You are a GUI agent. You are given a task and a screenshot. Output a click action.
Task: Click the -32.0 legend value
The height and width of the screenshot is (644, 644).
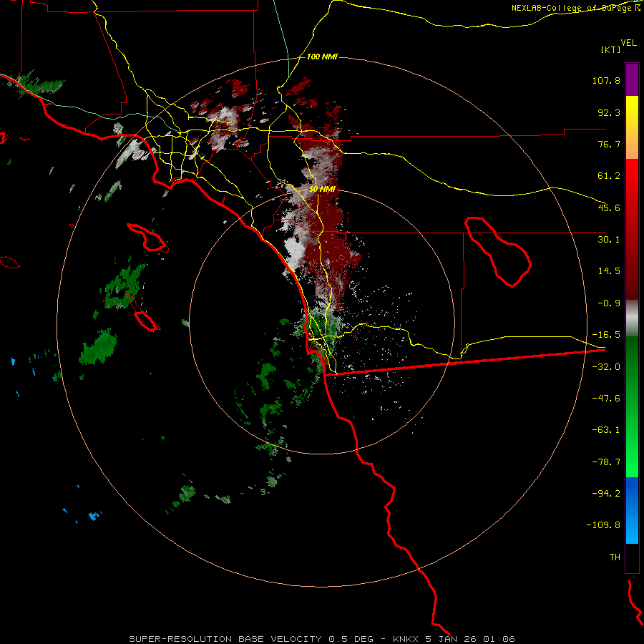pos(606,367)
